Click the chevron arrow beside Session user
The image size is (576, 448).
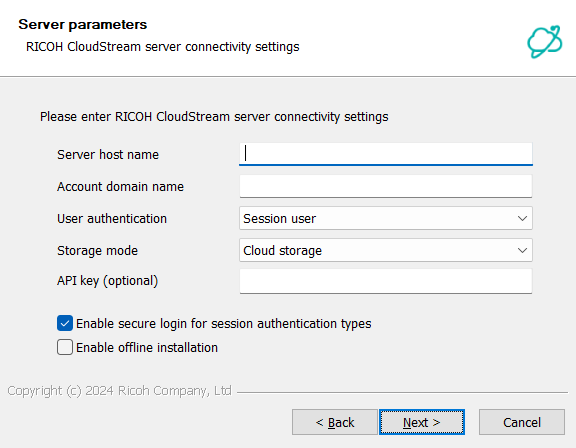pos(522,218)
